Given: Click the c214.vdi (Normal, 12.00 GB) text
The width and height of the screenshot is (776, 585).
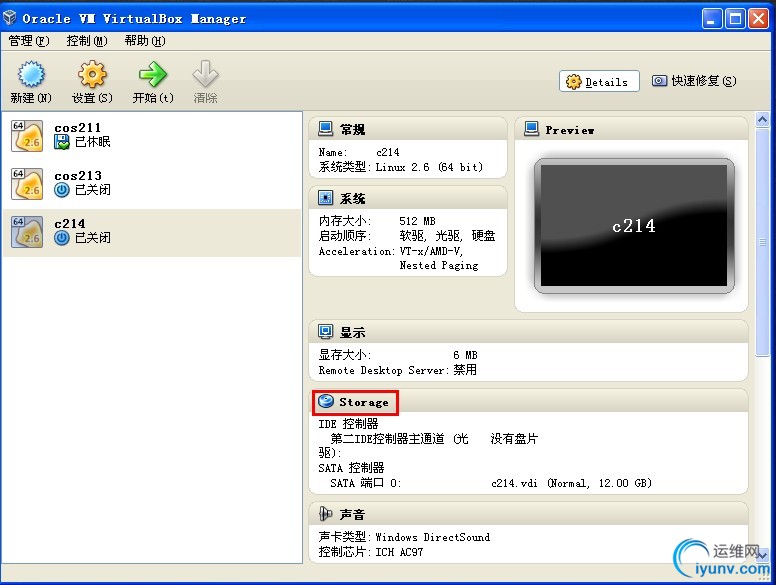Looking at the screenshot, I should pyautogui.click(x=571, y=483).
